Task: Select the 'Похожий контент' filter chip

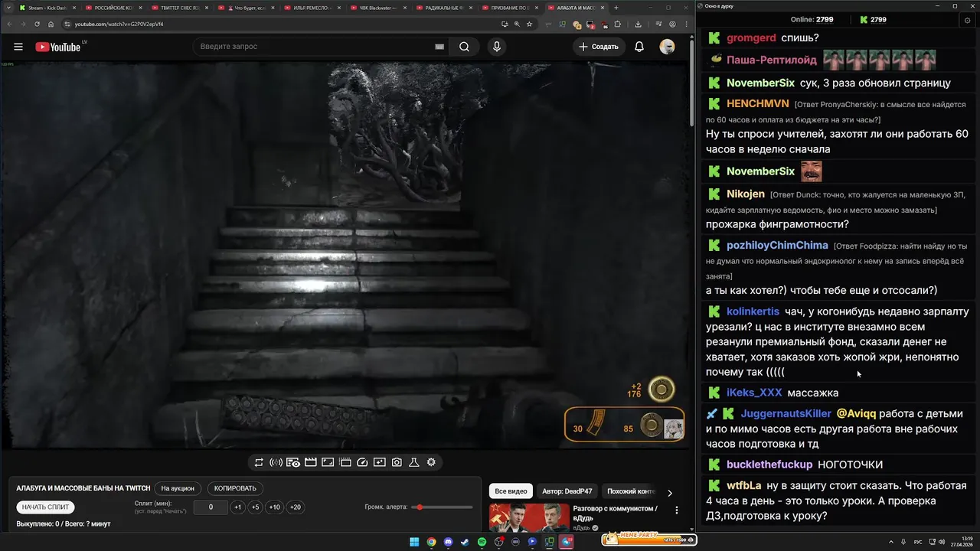Action: tap(631, 491)
